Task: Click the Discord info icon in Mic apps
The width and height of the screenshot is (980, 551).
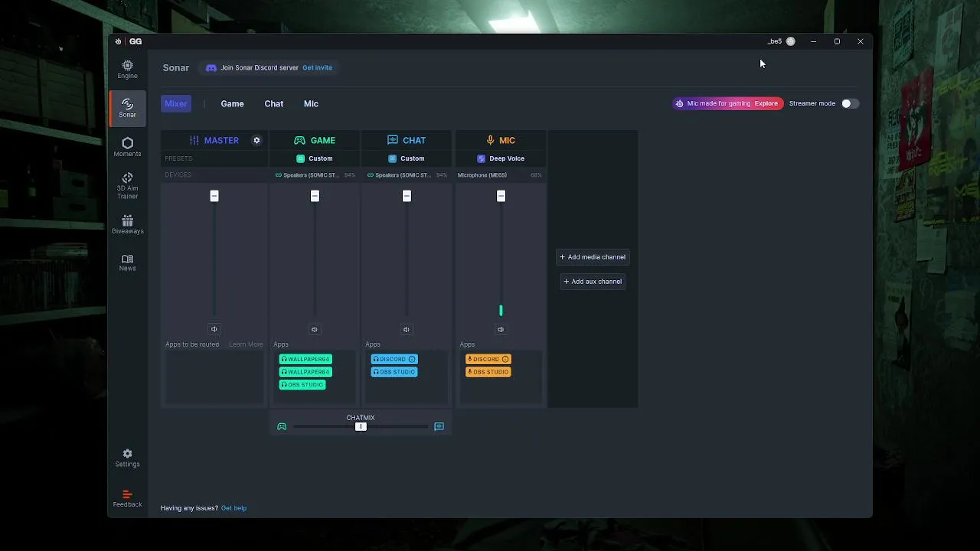Action: coord(505,359)
